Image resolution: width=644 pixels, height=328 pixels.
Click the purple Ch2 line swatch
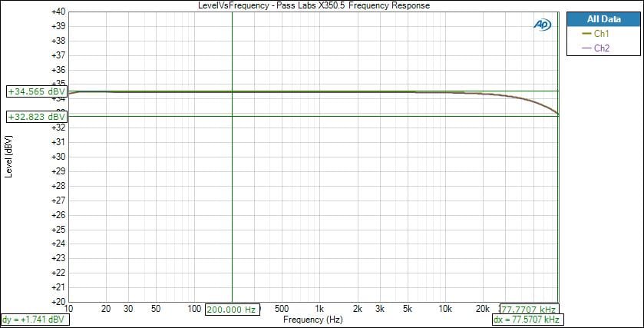(587, 48)
